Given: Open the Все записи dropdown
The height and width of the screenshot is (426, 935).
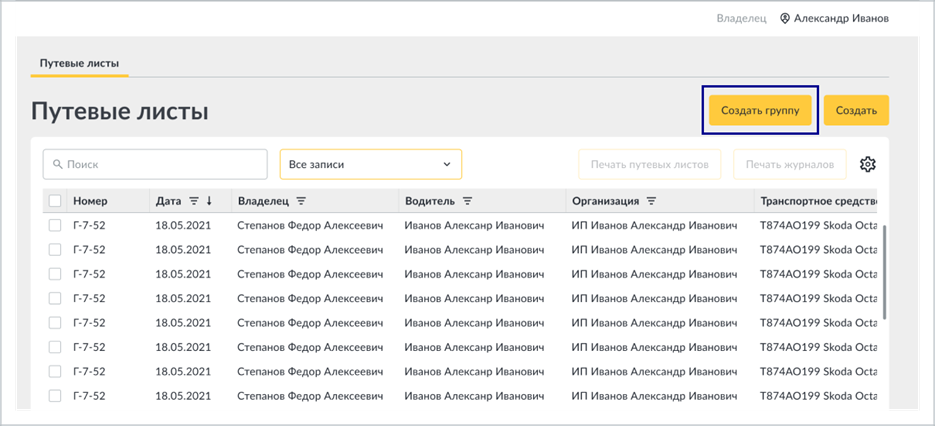Looking at the screenshot, I should [x=371, y=164].
